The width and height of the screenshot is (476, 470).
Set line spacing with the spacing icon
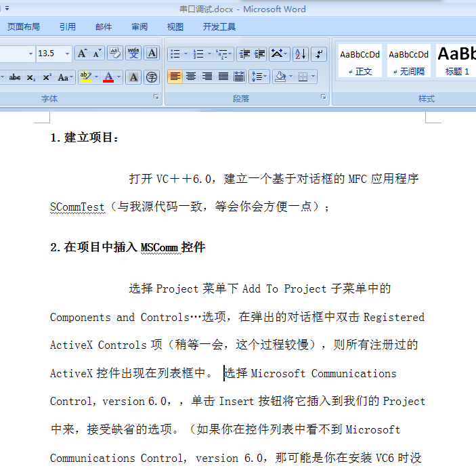click(259, 77)
